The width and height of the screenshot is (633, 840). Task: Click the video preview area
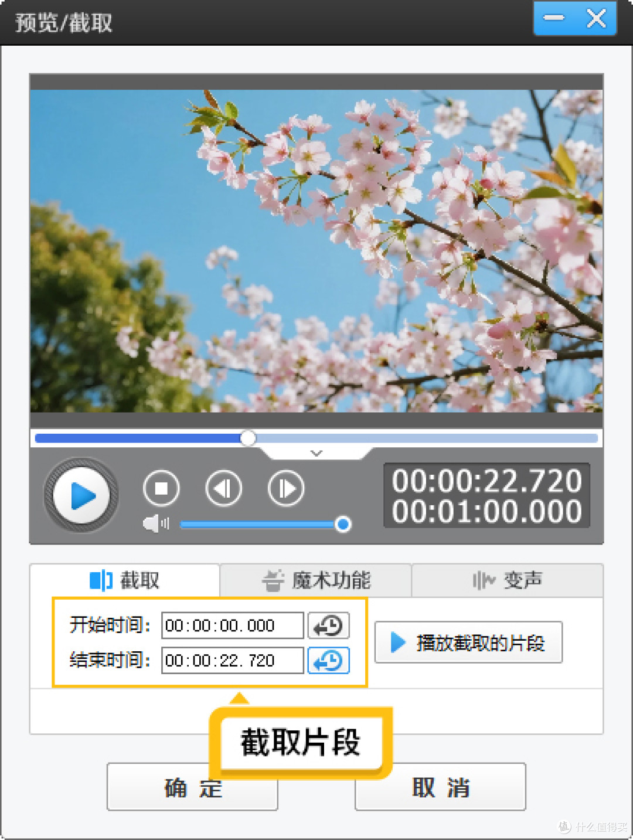316,251
